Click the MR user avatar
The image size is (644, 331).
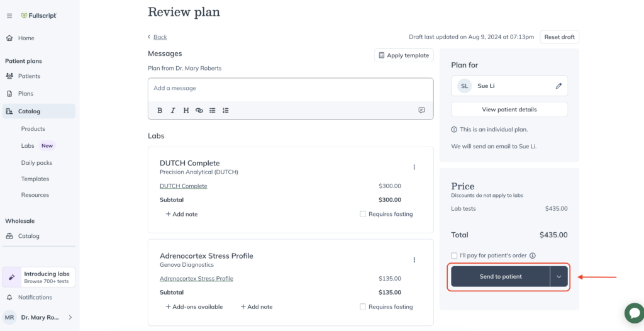(9, 317)
